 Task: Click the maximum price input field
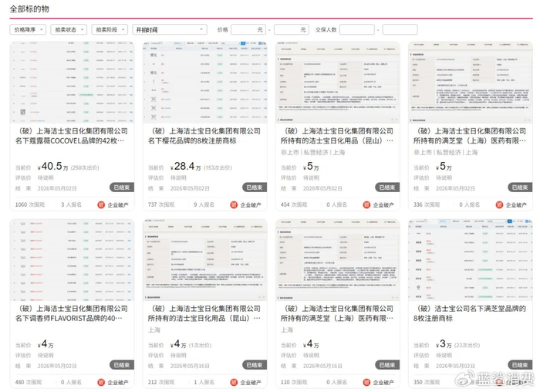292,29
